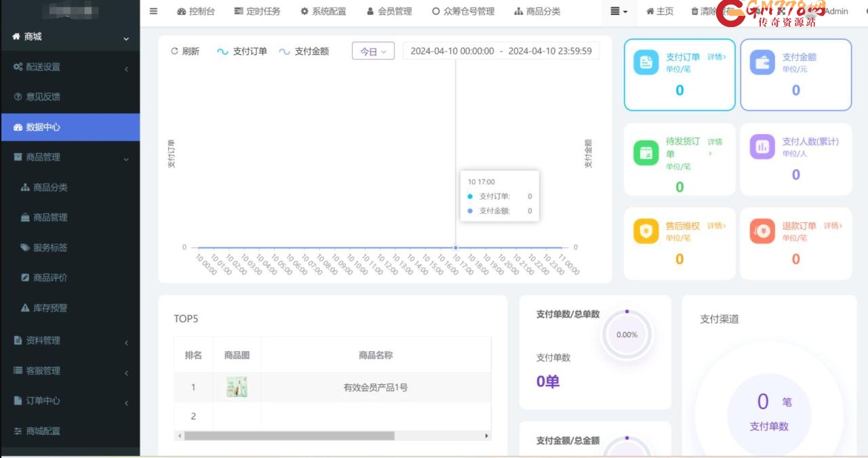The image size is (868, 458).
Task: Toggle 支付金额 series in chart legend
Action: point(304,51)
